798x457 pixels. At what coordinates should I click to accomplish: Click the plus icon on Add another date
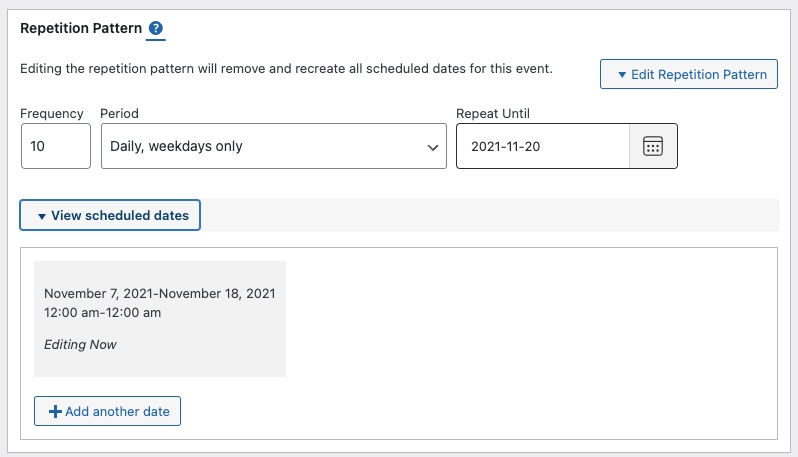(55, 412)
